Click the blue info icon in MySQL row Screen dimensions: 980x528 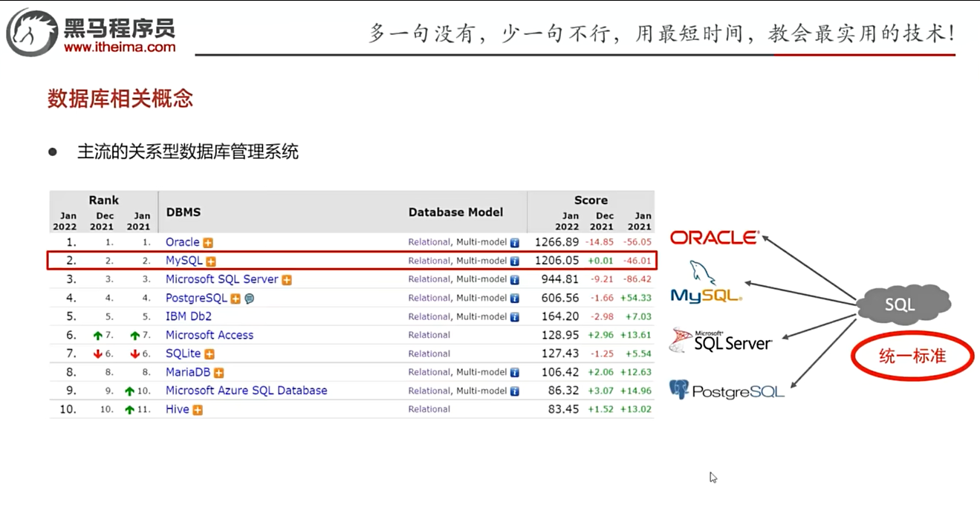click(x=514, y=261)
